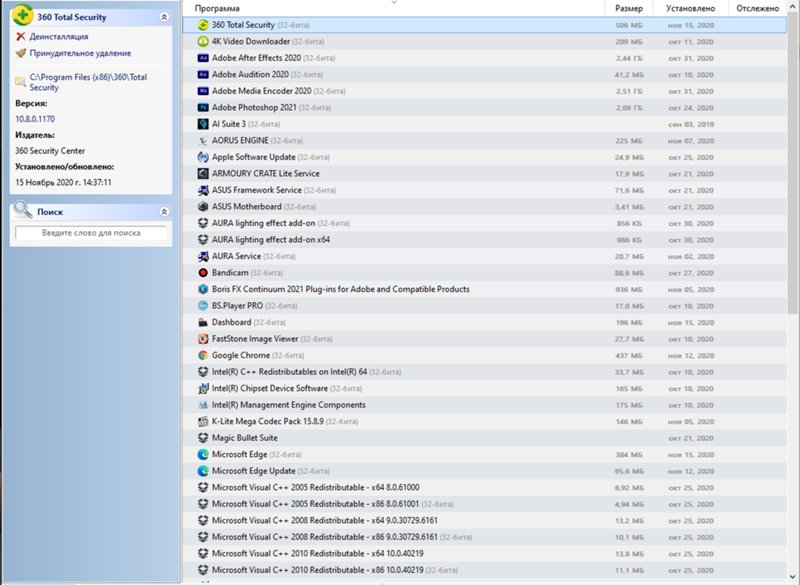Click the Apple Software Update icon
The image size is (800, 585).
pyautogui.click(x=203, y=157)
